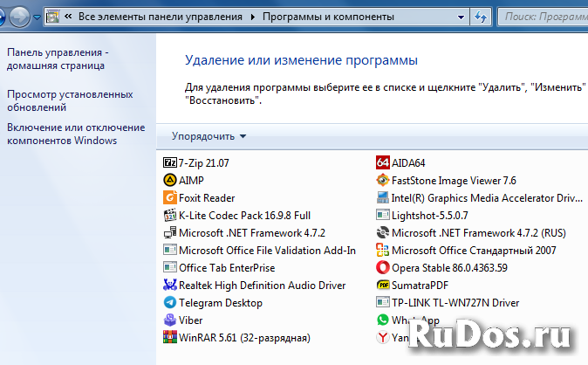Click the SumatraPDF icon
Image resolution: width=588 pixels, height=365 pixels.
[383, 285]
